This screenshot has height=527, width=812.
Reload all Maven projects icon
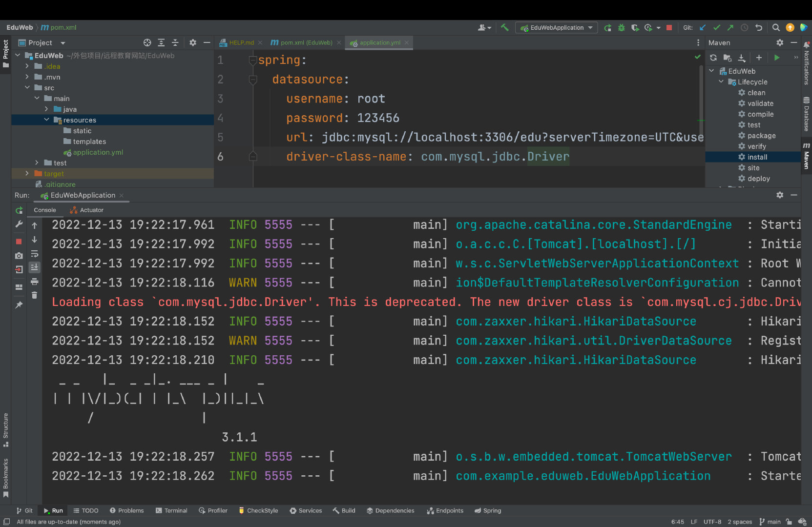tap(713, 58)
